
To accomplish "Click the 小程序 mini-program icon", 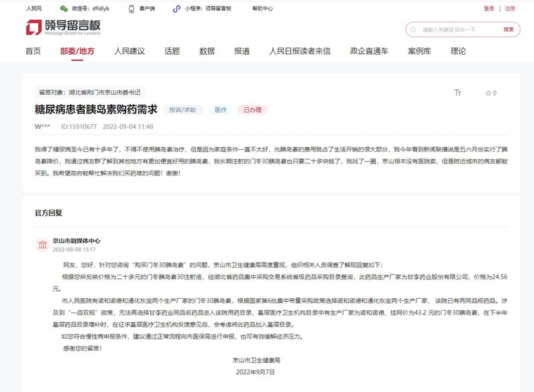I will click(x=176, y=9).
